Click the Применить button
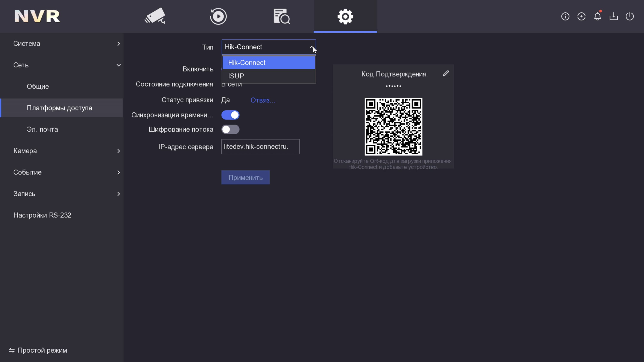The image size is (644, 362). (245, 177)
